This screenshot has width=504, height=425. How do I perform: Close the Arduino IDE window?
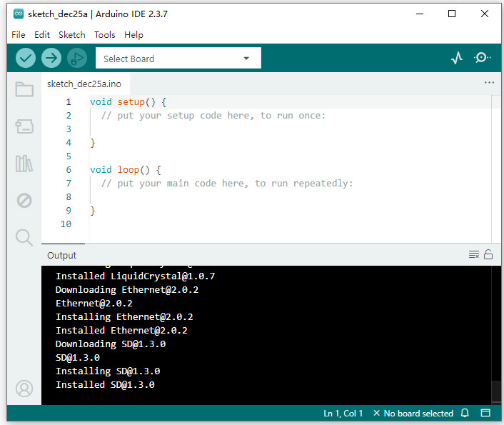(485, 14)
